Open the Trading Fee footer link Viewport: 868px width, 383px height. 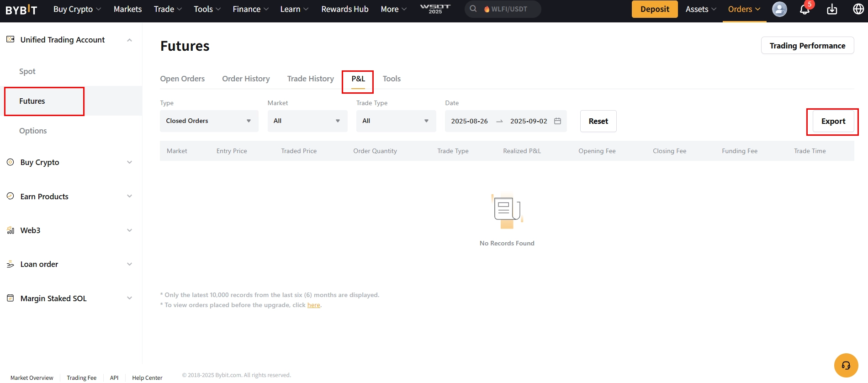pos(81,378)
